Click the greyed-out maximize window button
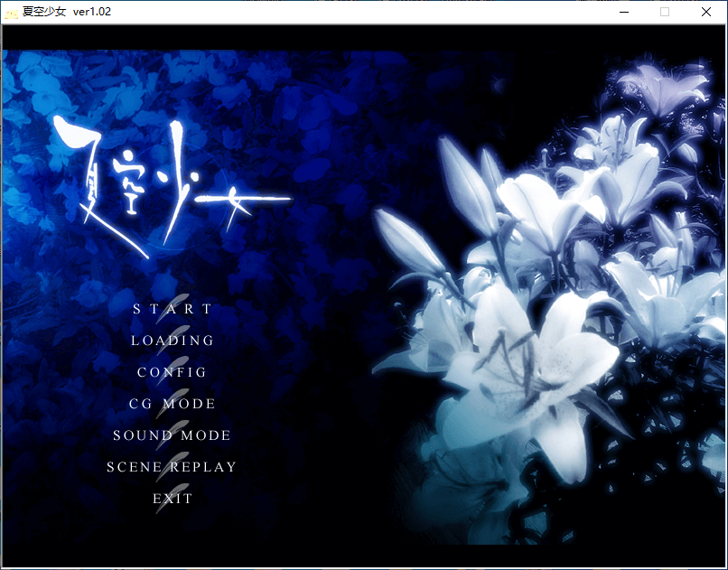 click(665, 12)
